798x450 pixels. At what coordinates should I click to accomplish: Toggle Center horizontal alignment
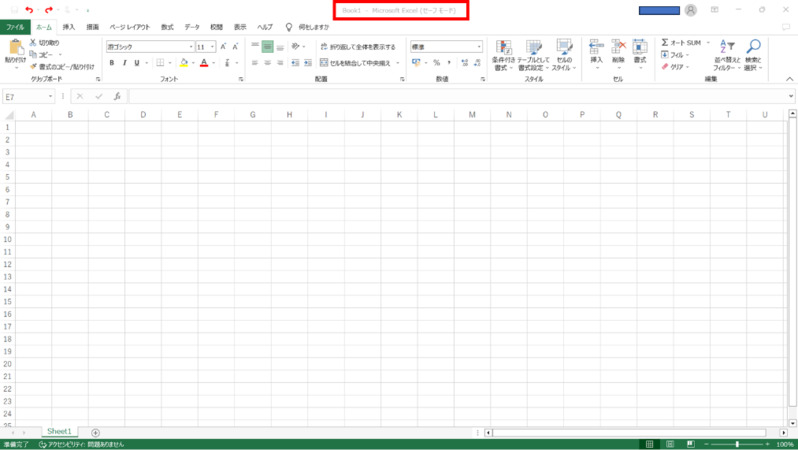click(268, 63)
